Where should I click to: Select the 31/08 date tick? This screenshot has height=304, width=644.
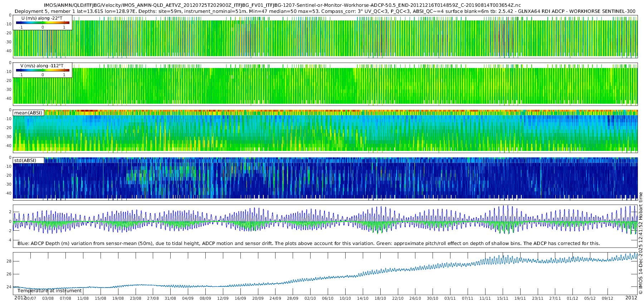[170, 298]
